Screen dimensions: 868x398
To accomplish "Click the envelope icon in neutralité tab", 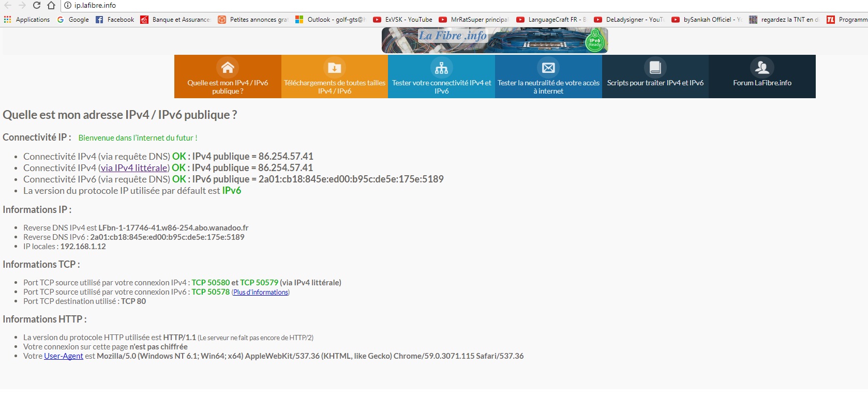I will 548,67.
